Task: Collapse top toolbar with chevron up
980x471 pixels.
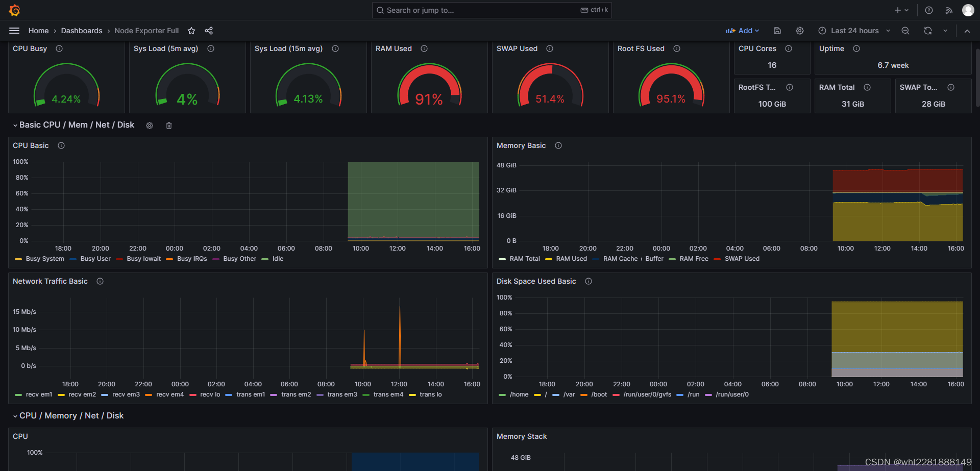Action: [967, 31]
